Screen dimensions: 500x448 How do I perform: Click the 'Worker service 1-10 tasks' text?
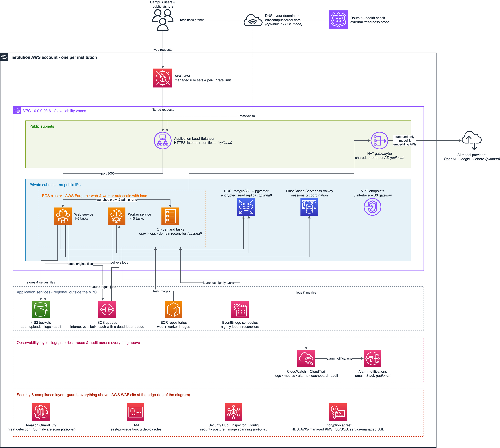click(x=139, y=216)
